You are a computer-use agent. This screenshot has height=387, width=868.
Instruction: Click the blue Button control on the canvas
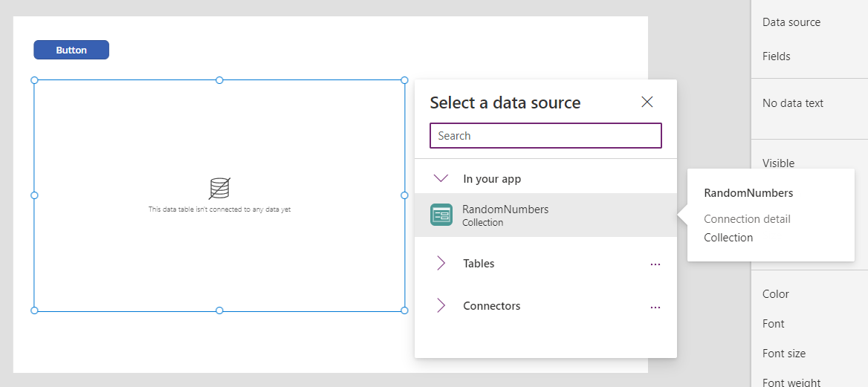click(x=71, y=50)
